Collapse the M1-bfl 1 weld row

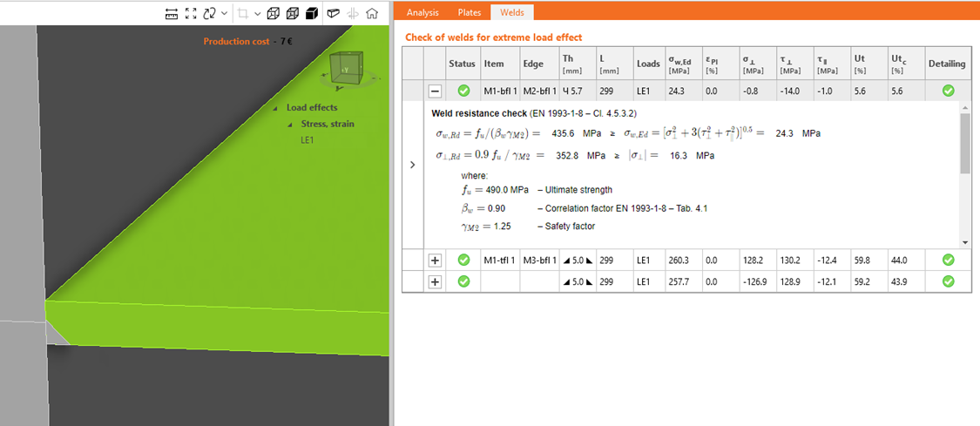pos(436,91)
